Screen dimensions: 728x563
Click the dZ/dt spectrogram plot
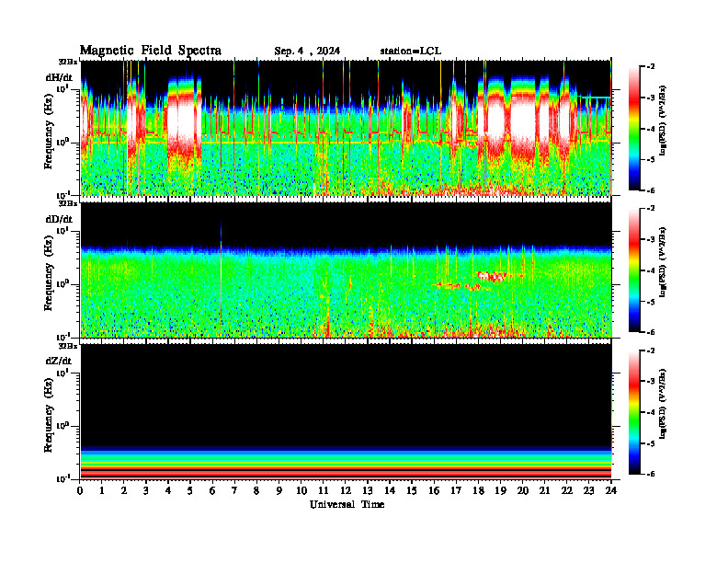pyautogui.click(x=347, y=411)
